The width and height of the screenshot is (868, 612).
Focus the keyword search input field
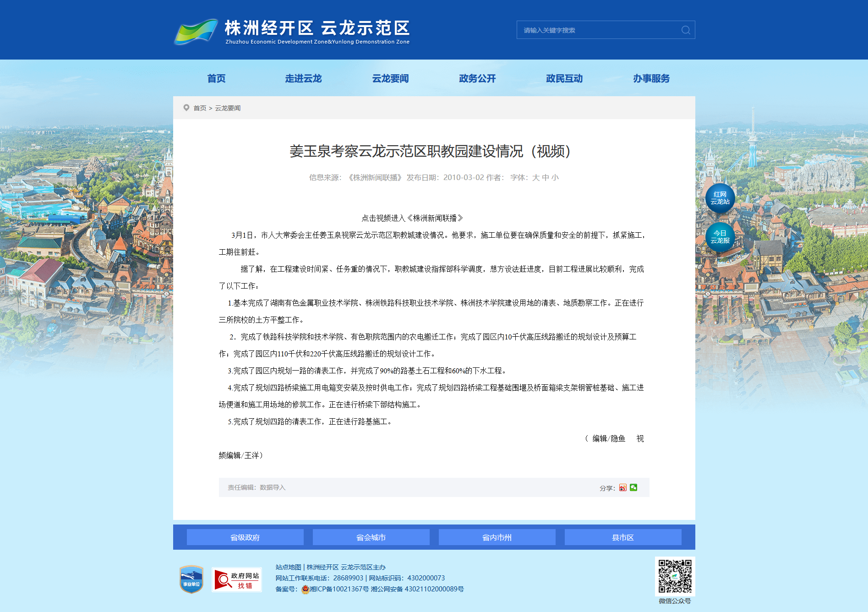point(598,30)
